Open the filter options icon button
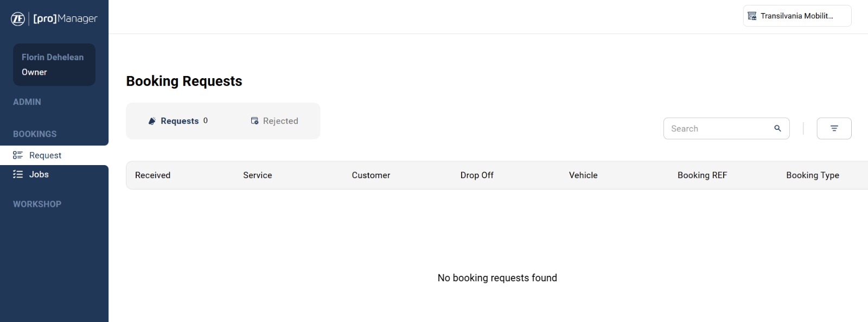Viewport: 868px width, 322px height. click(x=834, y=129)
